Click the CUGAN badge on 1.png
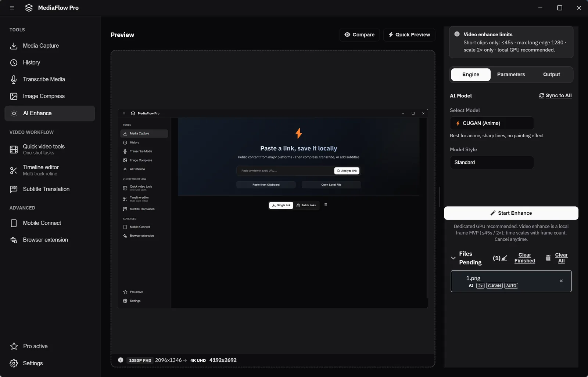The image size is (588, 377). tap(494, 286)
